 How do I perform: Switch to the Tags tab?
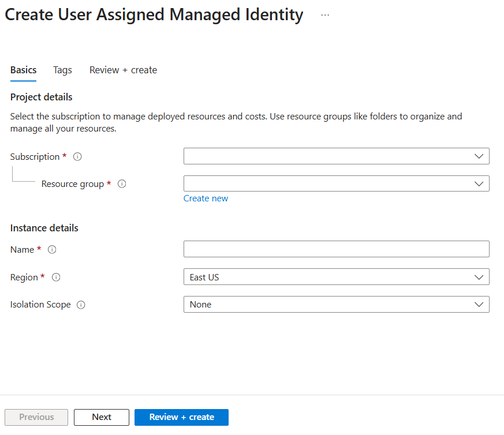[62, 70]
